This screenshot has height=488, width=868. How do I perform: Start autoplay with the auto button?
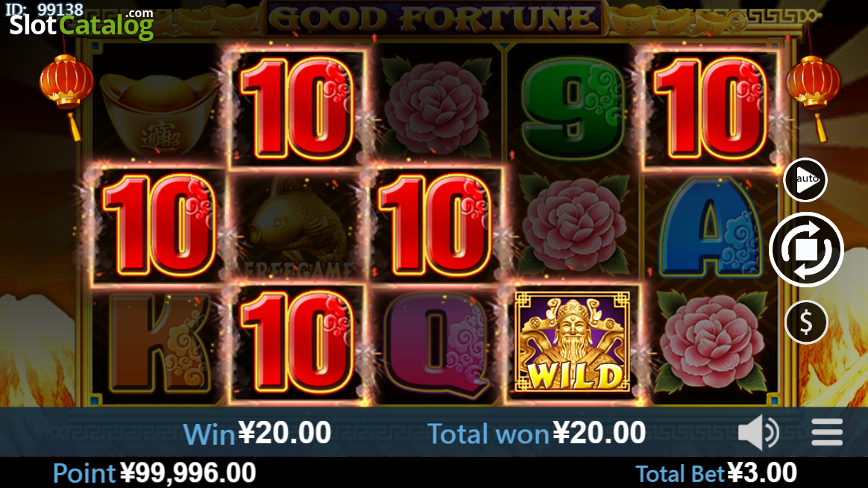pyautogui.click(x=805, y=180)
